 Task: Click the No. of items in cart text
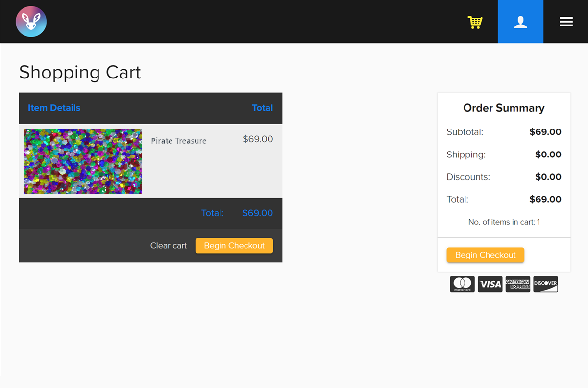coord(504,222)
